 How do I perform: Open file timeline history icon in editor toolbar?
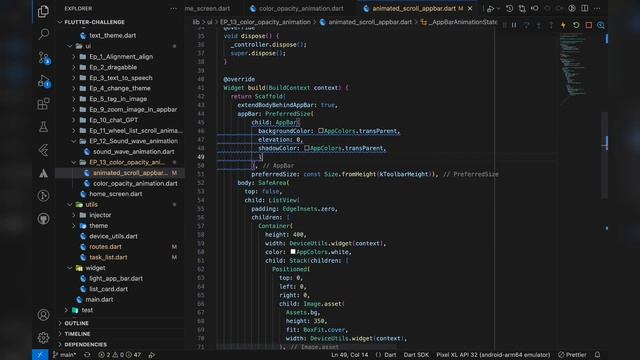[509, 9]
